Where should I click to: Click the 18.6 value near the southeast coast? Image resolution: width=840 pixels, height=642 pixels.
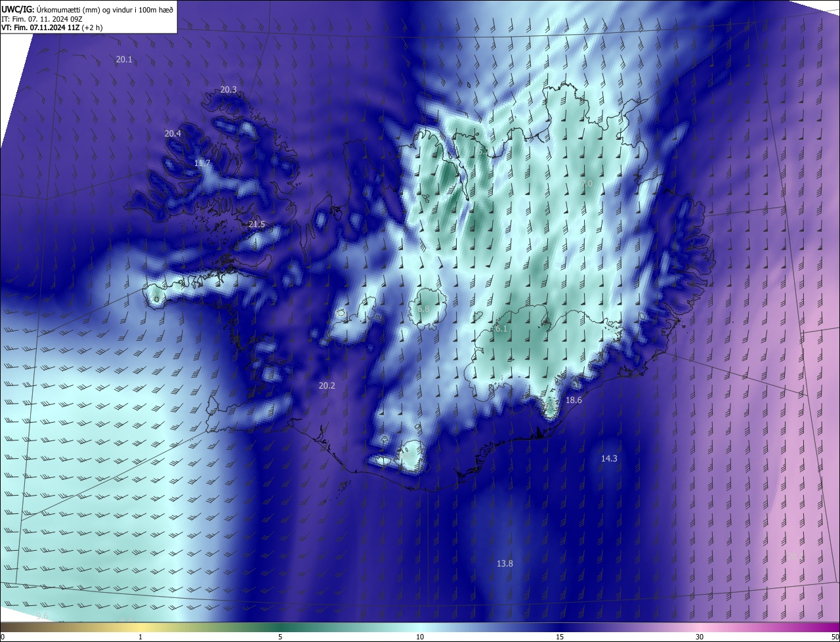click(574, 400)
